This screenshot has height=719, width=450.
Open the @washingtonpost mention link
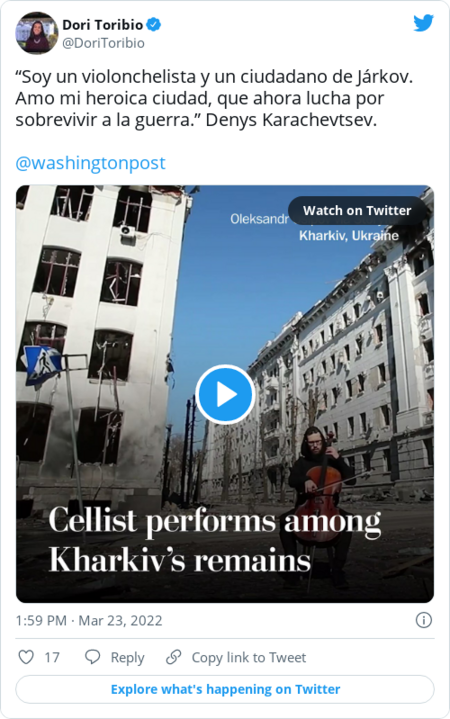tap(90, 163)
